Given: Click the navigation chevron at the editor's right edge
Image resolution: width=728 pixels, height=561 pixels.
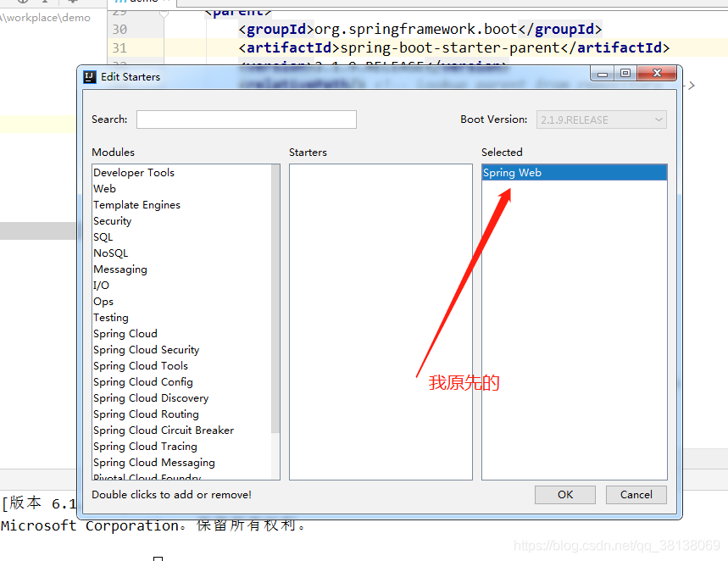Looking at the screenshot, I should pos(692,86).
